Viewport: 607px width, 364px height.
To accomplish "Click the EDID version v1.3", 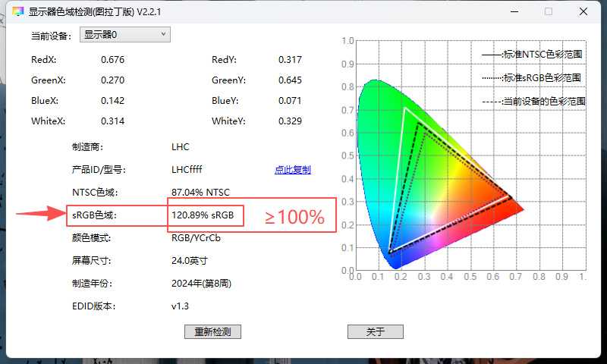I will click(180, 306).
